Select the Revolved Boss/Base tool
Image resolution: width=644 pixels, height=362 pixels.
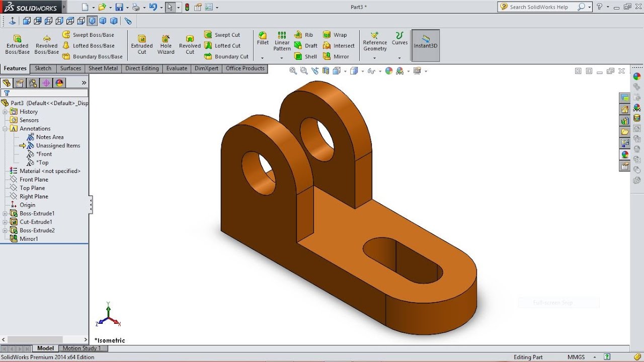(46, 44)
